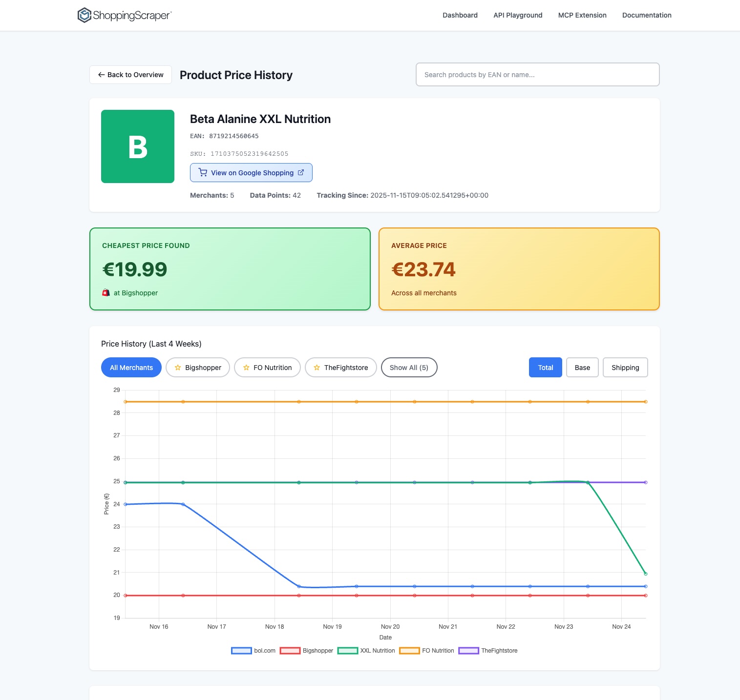Screen dimensions: 740x700
Task: Click the star icon on Bigshopper filter
Action: click(178, 368)
